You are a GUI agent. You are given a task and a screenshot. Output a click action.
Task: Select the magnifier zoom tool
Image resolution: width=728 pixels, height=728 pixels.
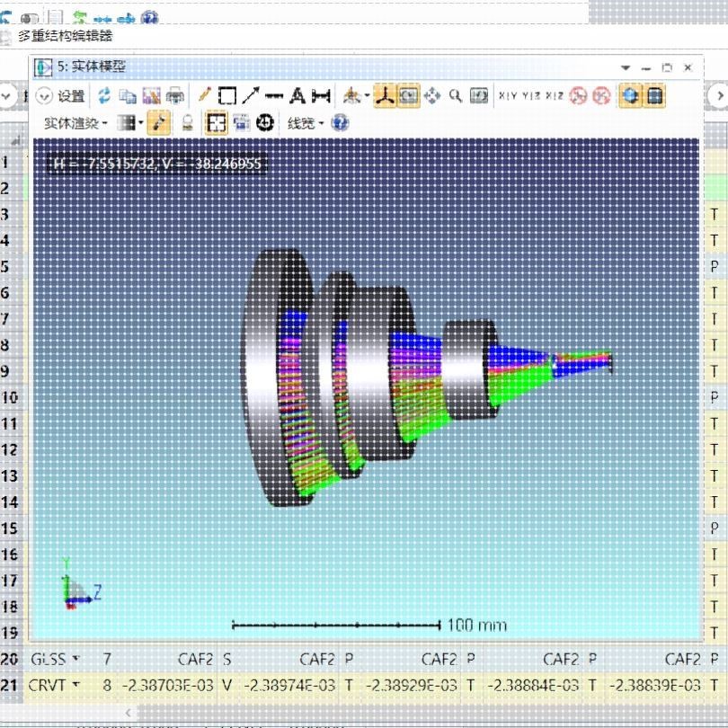[x=455, y=96]
